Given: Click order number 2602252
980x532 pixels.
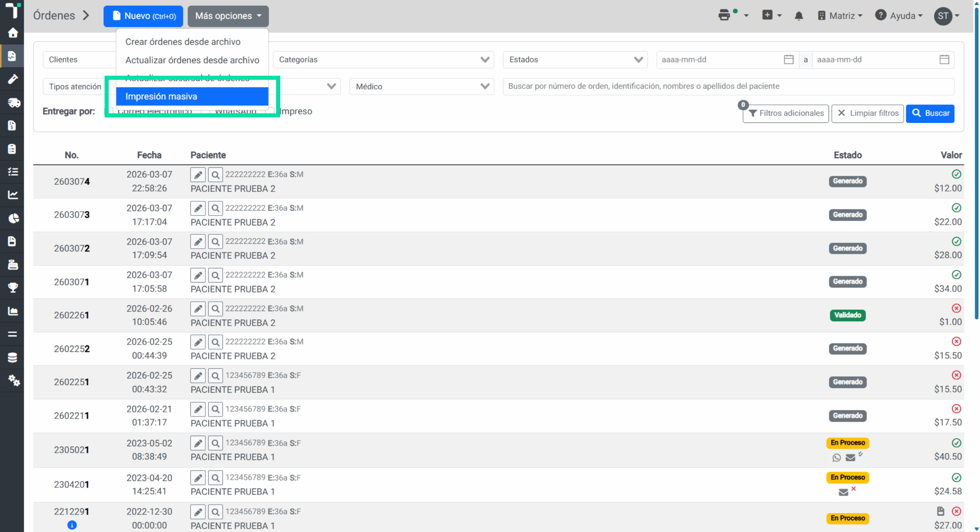Looking at the screenshot, I should tap(71, 349).
